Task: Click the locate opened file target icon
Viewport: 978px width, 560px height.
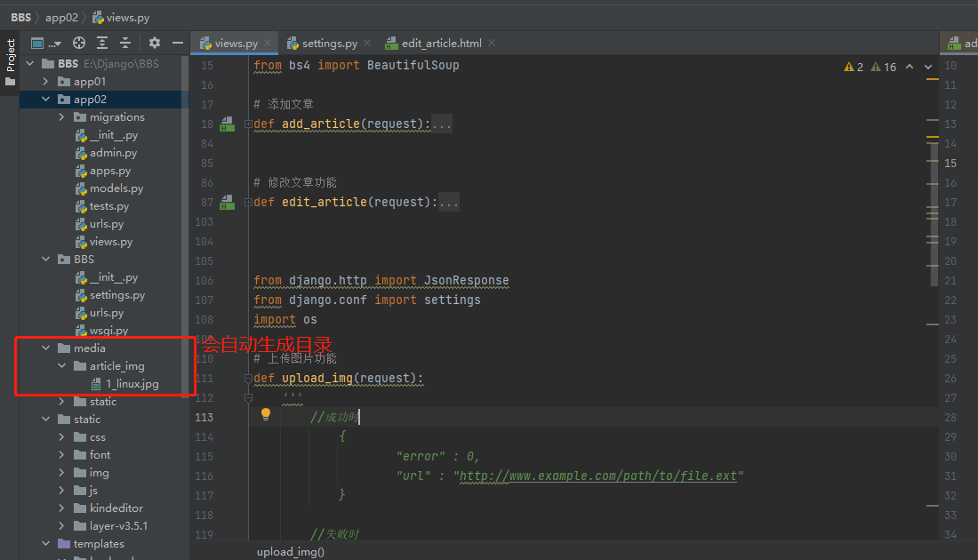Action: click(78, 43)
